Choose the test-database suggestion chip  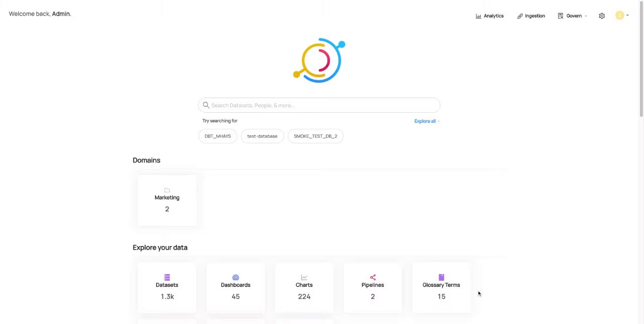click(x=262, y=136)
